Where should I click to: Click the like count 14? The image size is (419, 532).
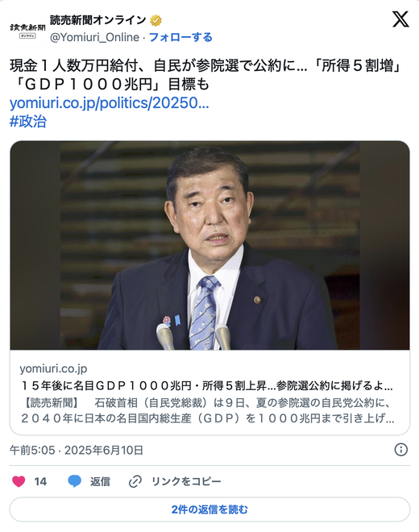click(40, 481)
